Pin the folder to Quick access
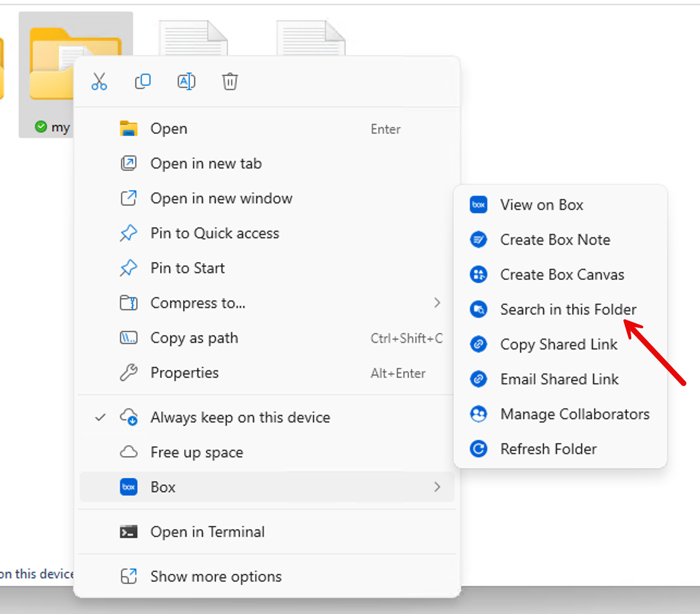The image size is (700, 614). pos(214,233)
